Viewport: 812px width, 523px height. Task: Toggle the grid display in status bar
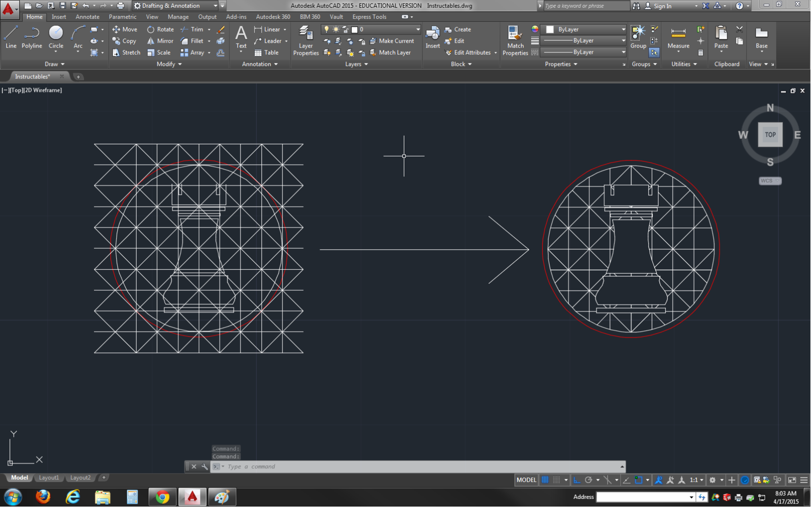coord(545,480)
